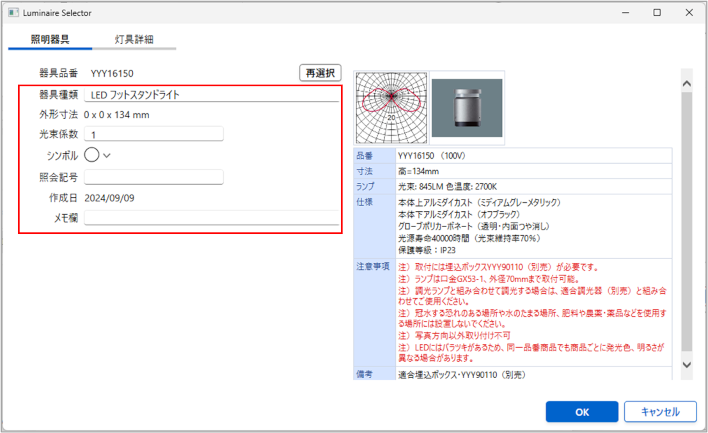This screenshot has height=433, width=708.
Task: Focus the メモ欄 text field
Action: click(211, 217)
